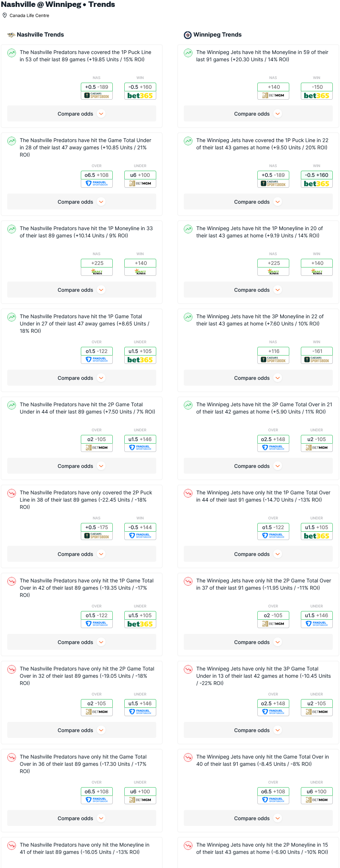Click red downtrend icon beside Nashville 2P Puck Line trend

pyautogui.click(x=12, y=493)
